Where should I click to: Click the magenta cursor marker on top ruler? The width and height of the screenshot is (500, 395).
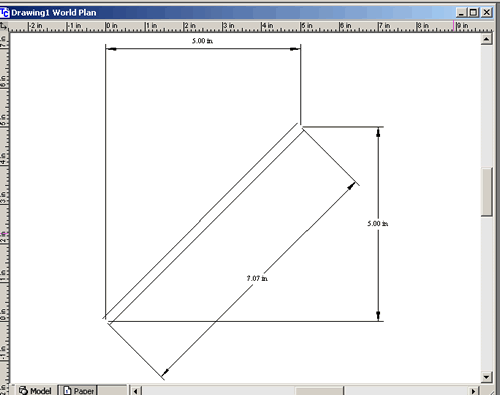coord(453,26)
